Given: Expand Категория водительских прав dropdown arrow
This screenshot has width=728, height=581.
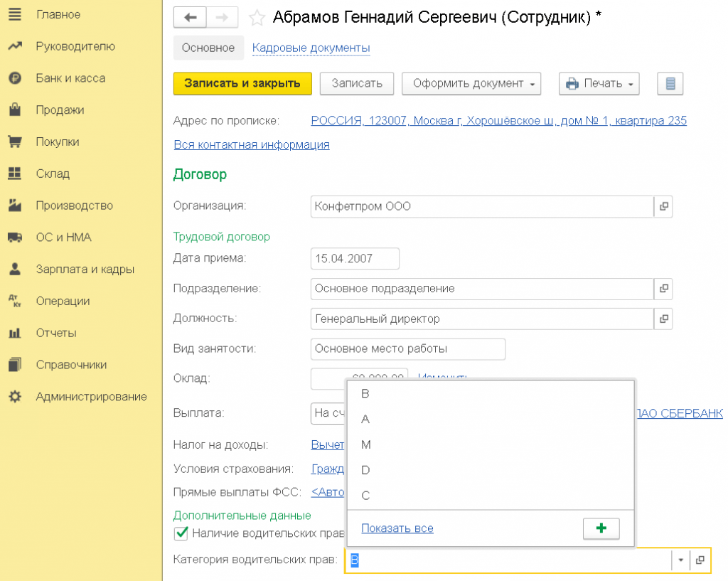Looking at the screenshot, I should 680,560.
